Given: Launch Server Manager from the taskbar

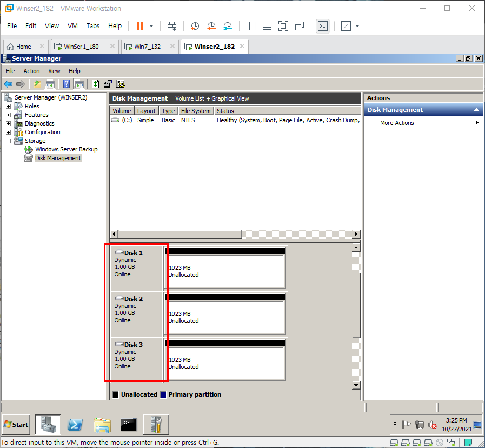Looking at the screenshot, I should click(48, 425).
